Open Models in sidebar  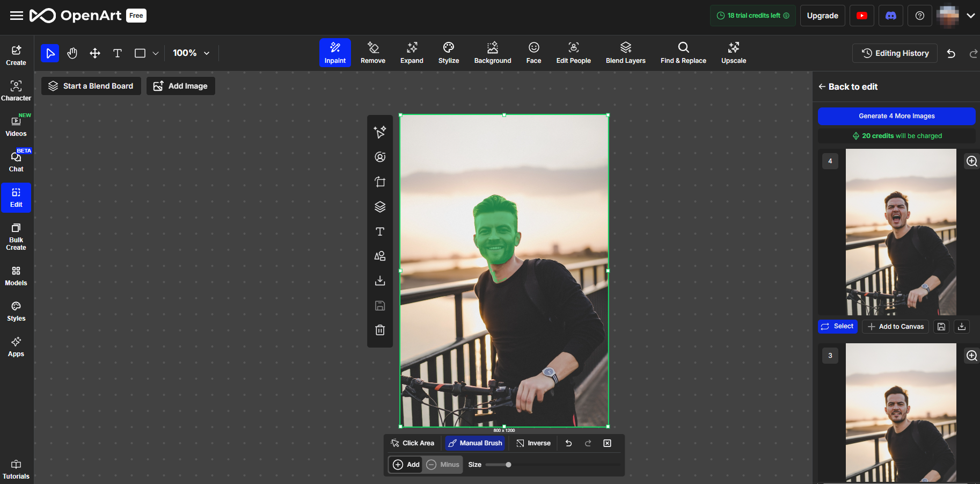[x=16, y=276]
